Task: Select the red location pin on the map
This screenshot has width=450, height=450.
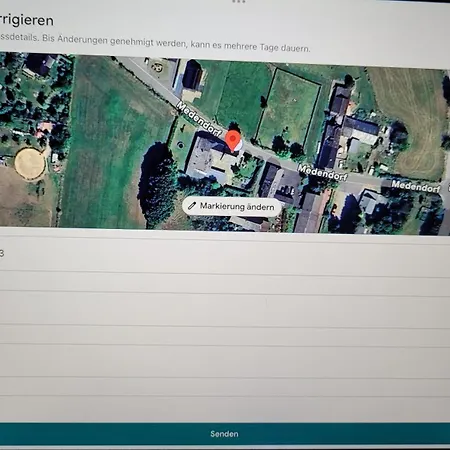Action: [x=233, y=141]
